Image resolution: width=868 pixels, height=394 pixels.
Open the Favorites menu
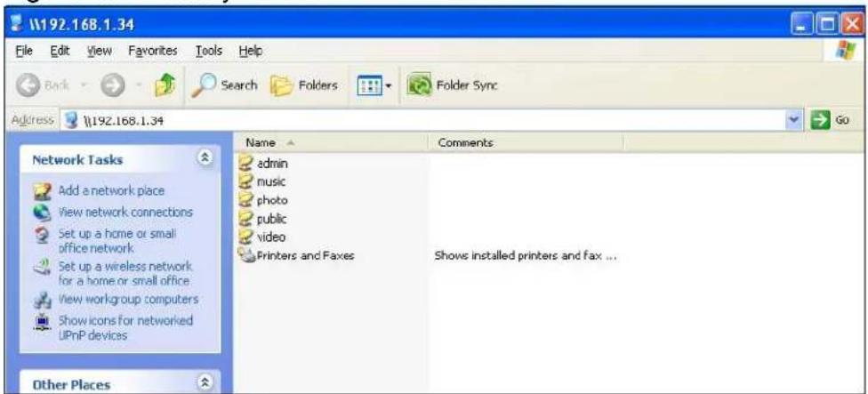153,51
